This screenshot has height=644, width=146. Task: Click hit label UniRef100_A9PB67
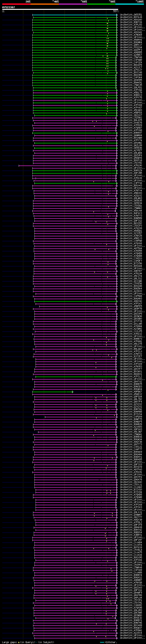(x=131, y=392)
